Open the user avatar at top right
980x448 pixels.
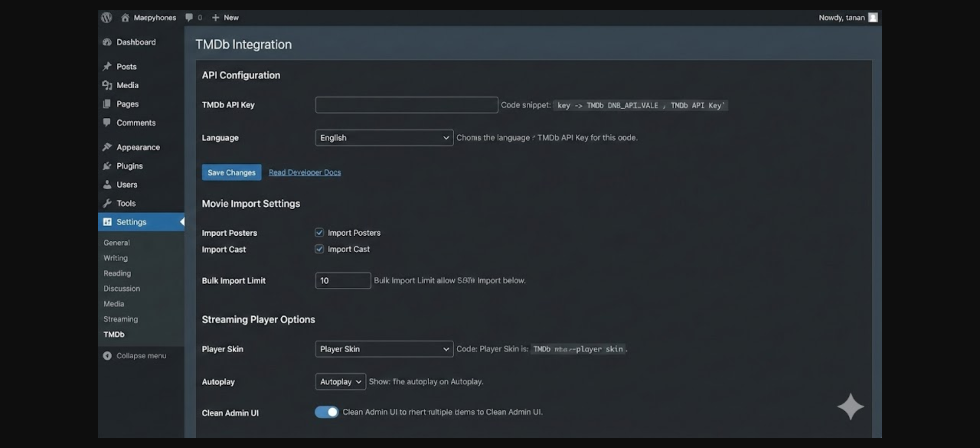click(x=873, y=17)
